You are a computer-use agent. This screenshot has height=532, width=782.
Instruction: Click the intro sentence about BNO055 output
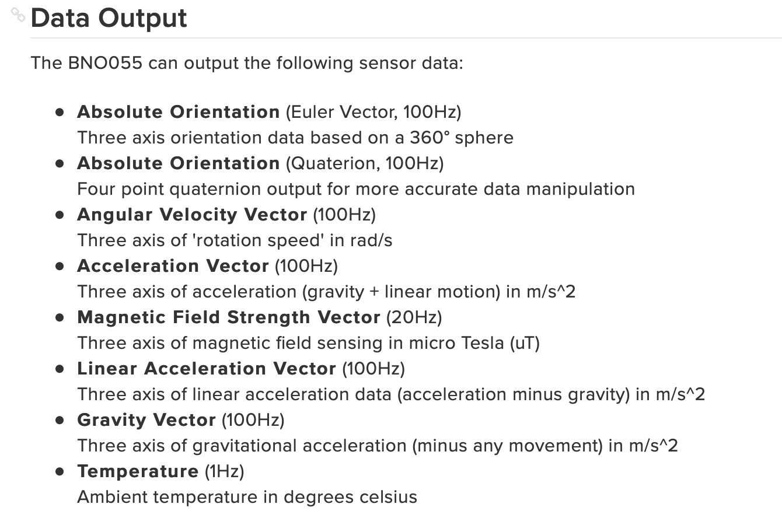247,62
